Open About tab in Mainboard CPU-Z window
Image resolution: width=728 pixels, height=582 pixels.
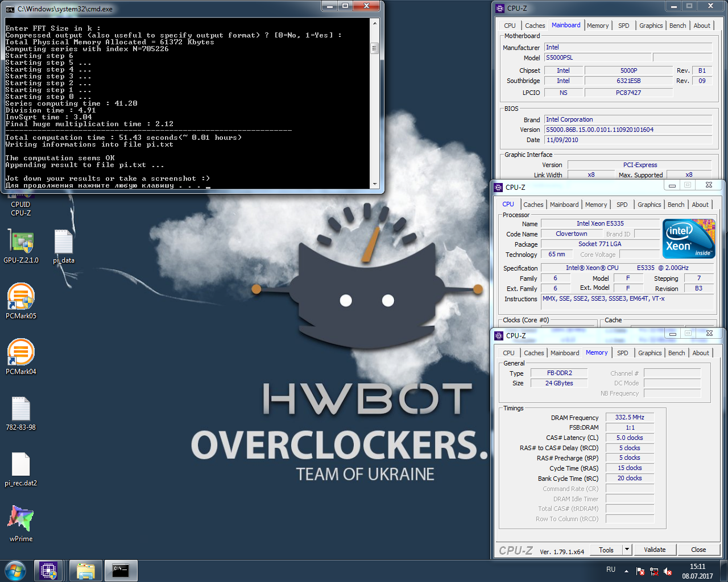(702, 26)
